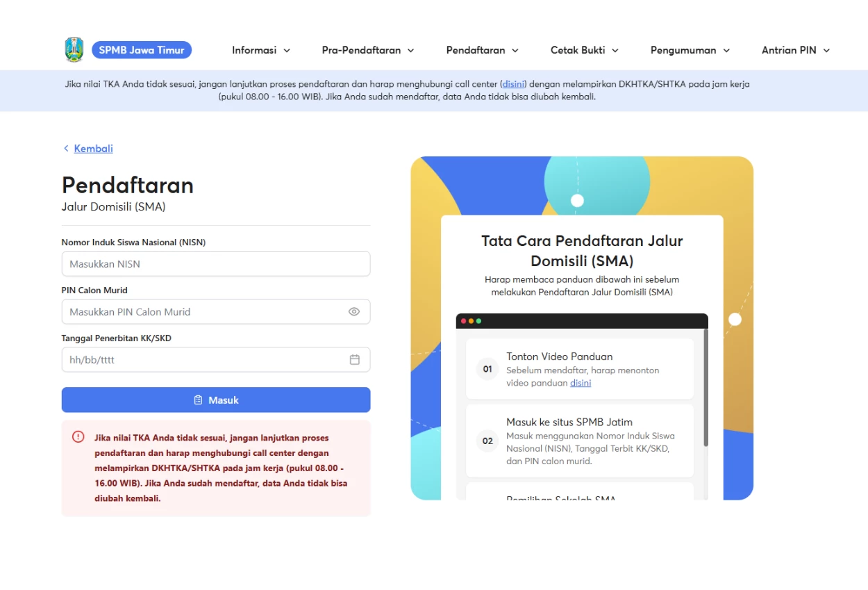Click the back chevron beside Kembali
Screen dimensions: 868x590
66,149
